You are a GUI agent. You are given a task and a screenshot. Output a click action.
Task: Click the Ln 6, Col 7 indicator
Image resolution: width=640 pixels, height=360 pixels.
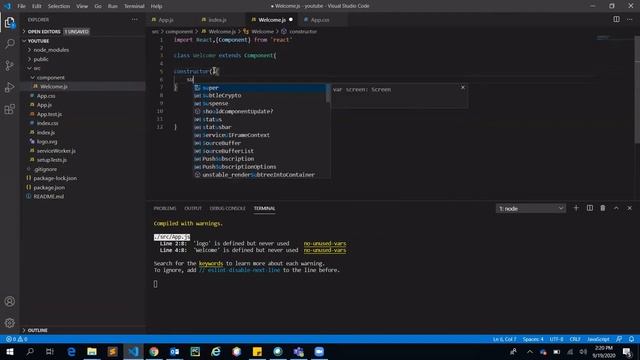click(504, 339)
